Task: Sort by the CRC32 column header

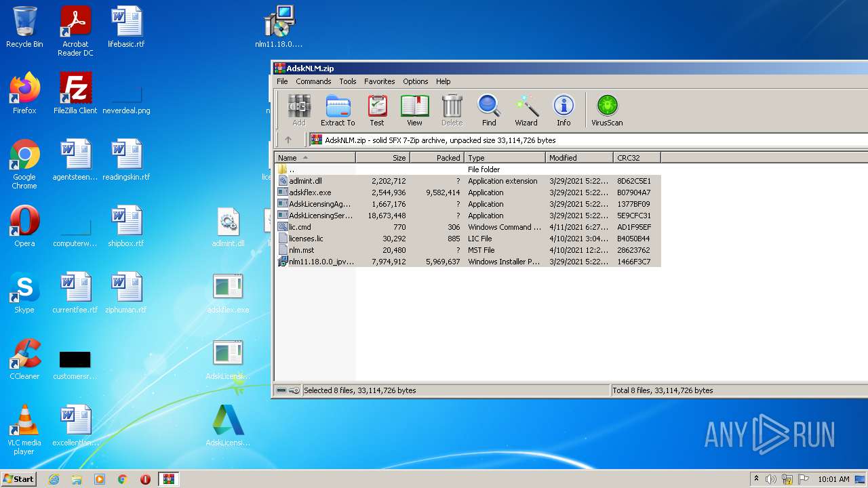Action: (x=637, y=158)
